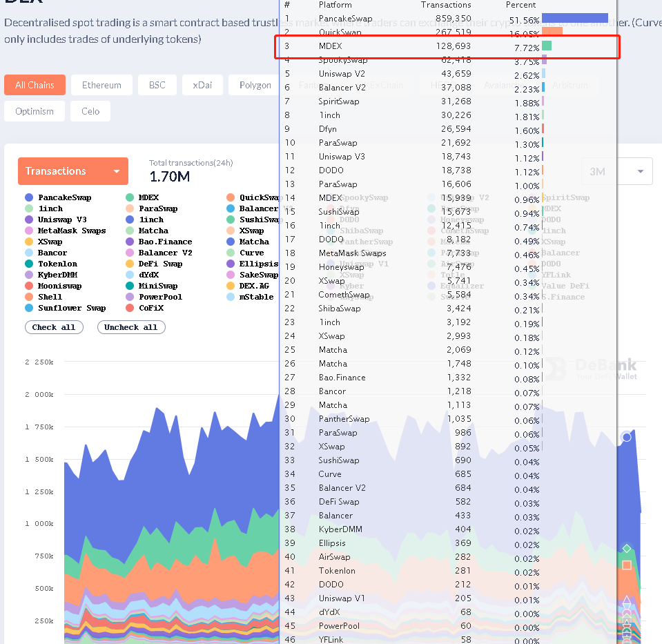
Task: Toggle Sunflower Swap legend item
Action: (x=66, y=308)
